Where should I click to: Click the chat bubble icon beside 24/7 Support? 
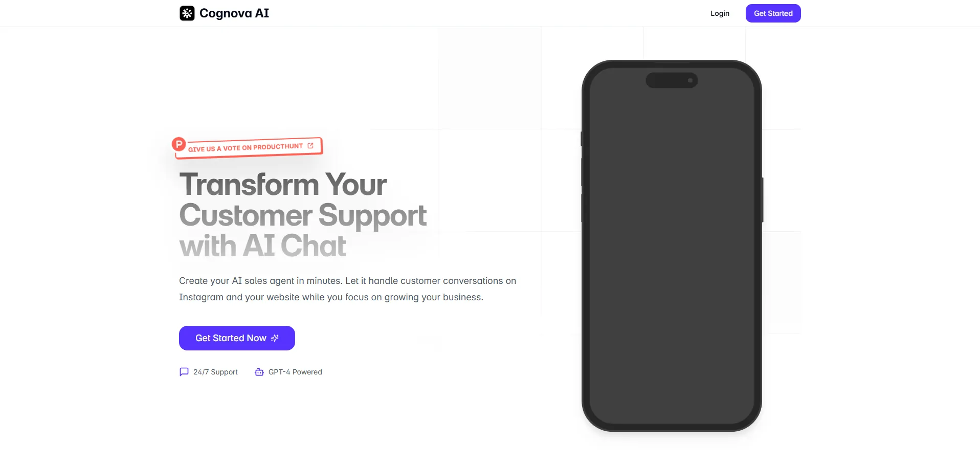(x=184, y=372)
